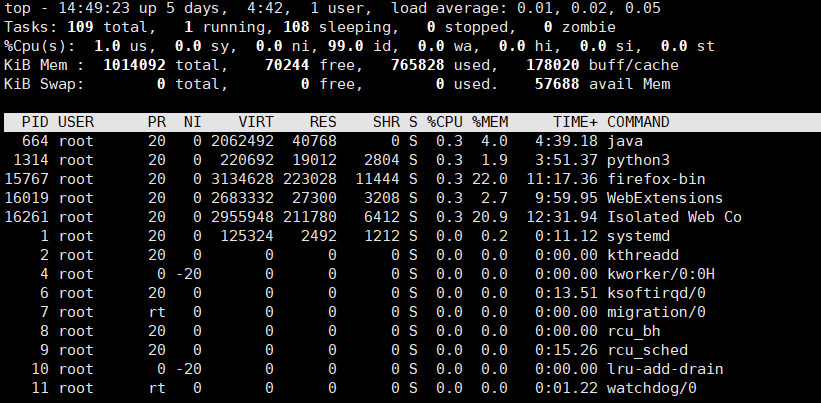Click the 1014092 total memory value
821x403 pixels.
(134, 65)
